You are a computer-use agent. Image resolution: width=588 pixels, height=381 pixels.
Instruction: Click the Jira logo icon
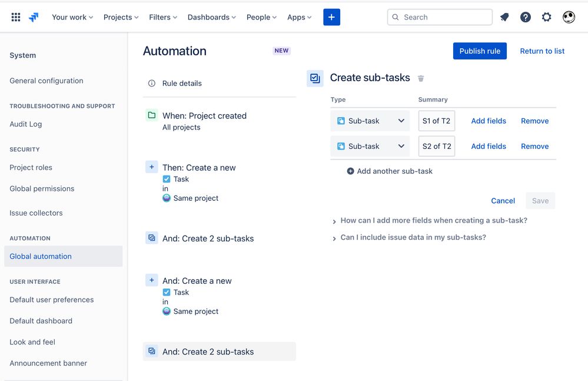tap(34, 17)
